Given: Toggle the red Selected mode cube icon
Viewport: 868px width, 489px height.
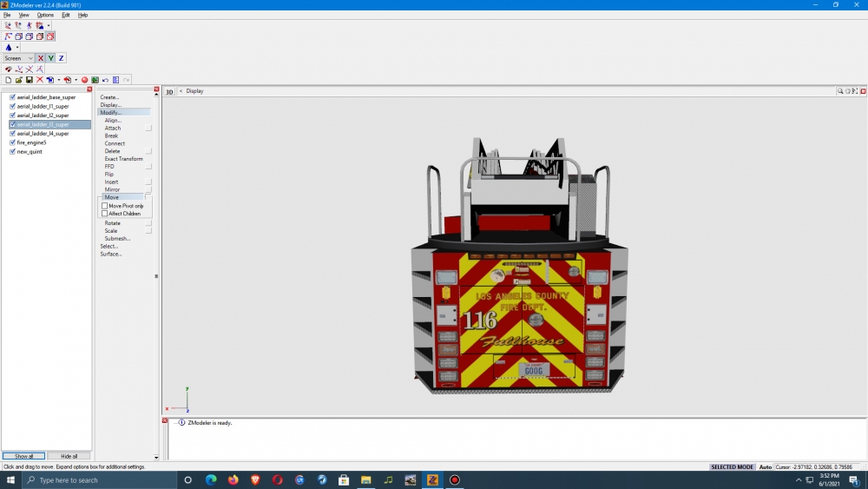Looking at the screenshot, I should [50, 36].
